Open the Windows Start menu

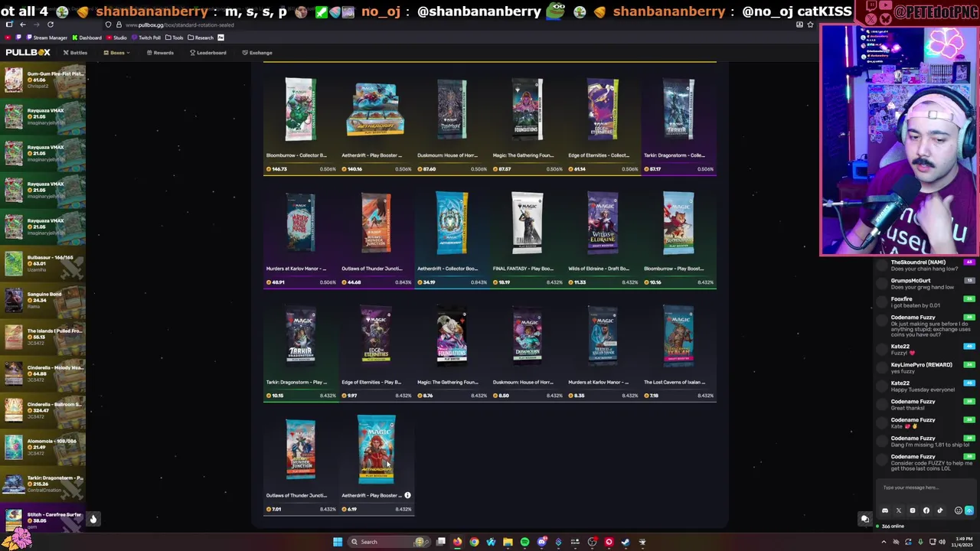pos(338,542)
